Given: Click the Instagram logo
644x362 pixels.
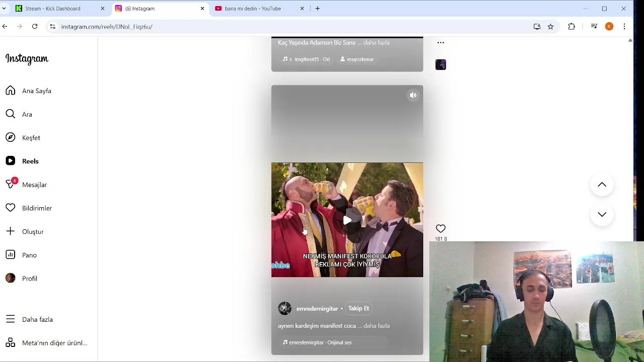Looking at the screenshot, I should (x=27, y=59).
